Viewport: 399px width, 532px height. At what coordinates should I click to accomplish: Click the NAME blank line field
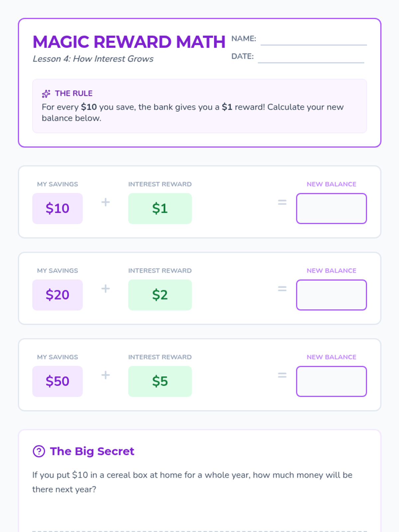(x=314, y=40)
